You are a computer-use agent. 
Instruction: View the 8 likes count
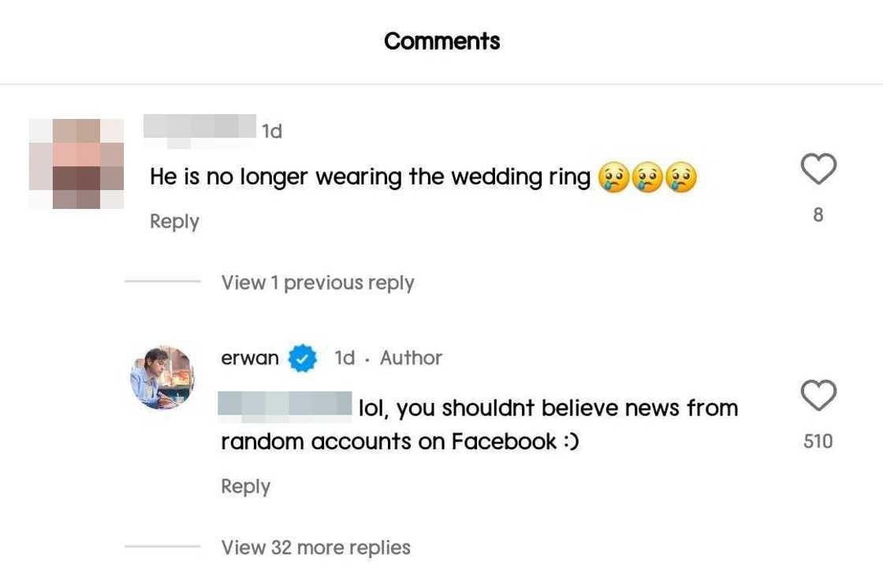pyautogui.click(x=818, y=214)
